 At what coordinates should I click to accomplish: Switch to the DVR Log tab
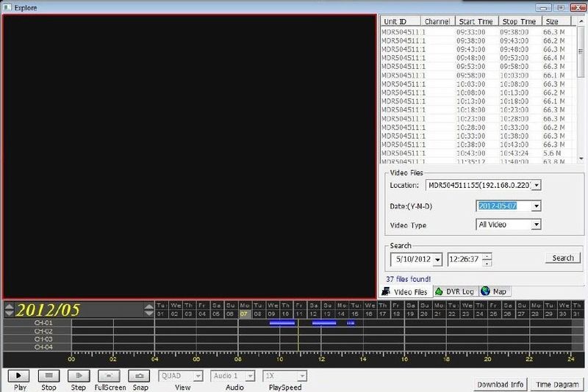coord(456,291)
